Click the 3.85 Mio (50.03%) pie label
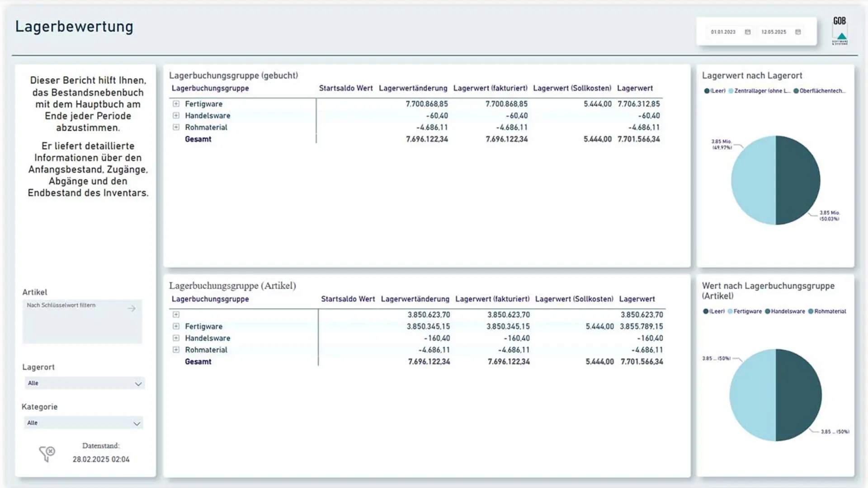868x488 pixels. click(830, 216)
